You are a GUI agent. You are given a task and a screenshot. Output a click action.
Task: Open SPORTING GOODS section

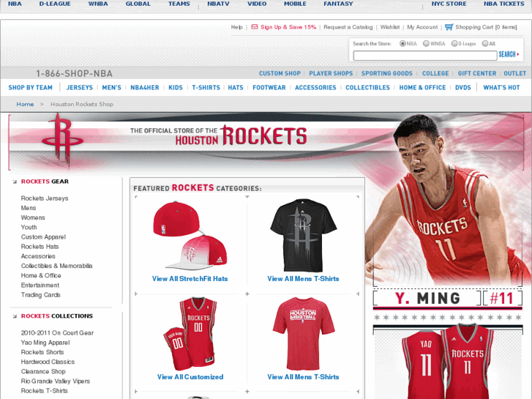click(x=387, y=73)
